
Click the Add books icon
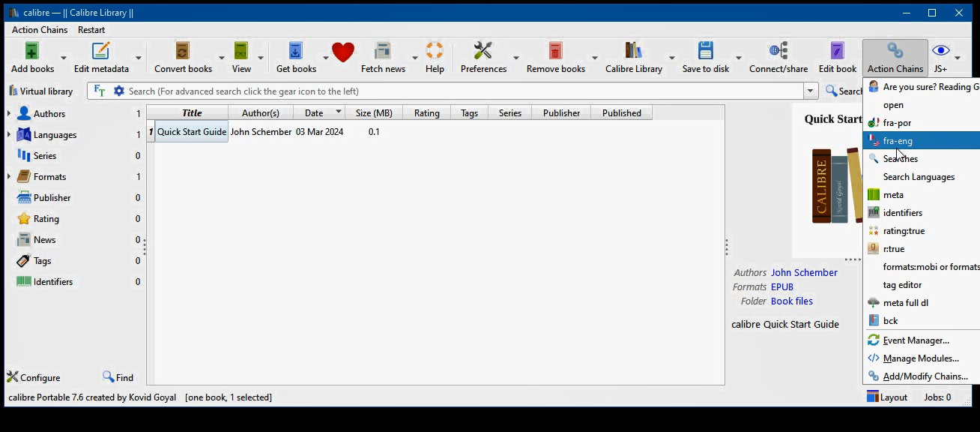point(31,51)
